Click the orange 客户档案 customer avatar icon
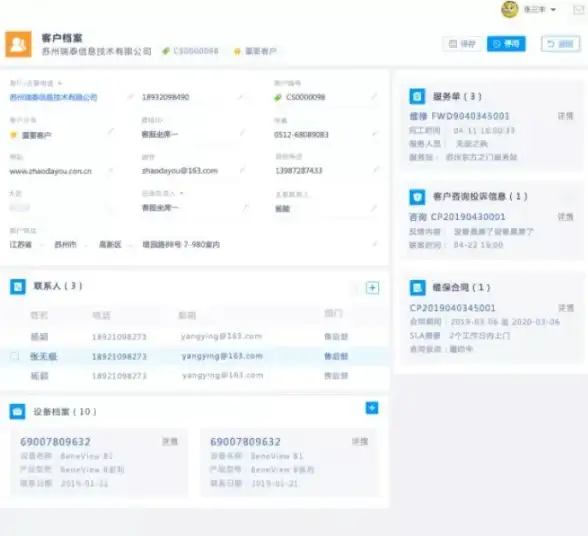 coord(18,44)
